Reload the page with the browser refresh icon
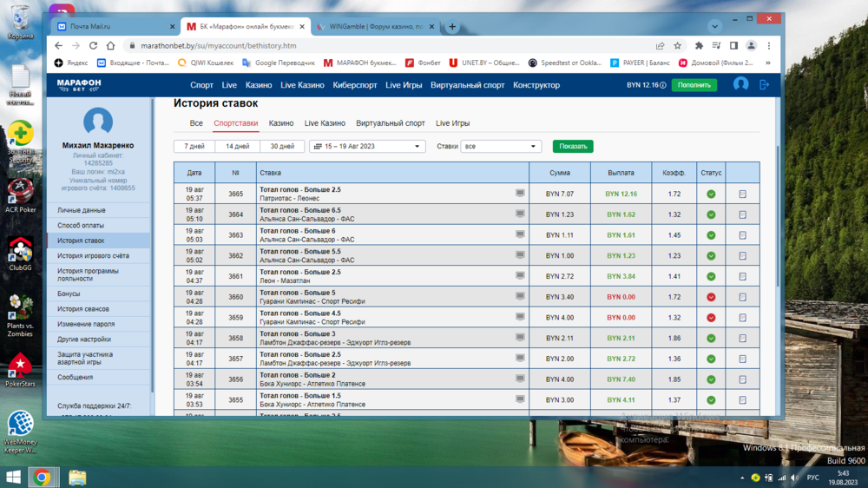The height and width of the screenshot is (488, 868). (x=93, y=46)
